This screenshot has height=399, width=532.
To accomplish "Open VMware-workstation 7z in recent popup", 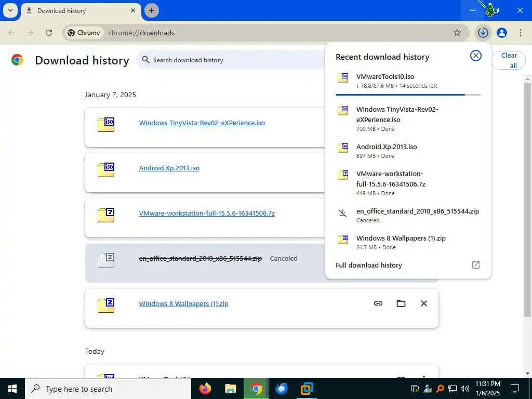I will click(408, 183).
